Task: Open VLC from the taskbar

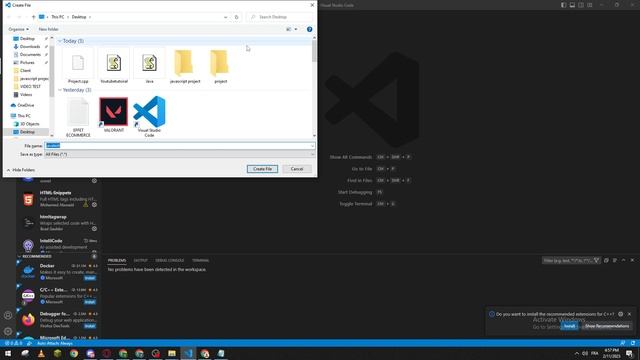Action: pos(41,353)
